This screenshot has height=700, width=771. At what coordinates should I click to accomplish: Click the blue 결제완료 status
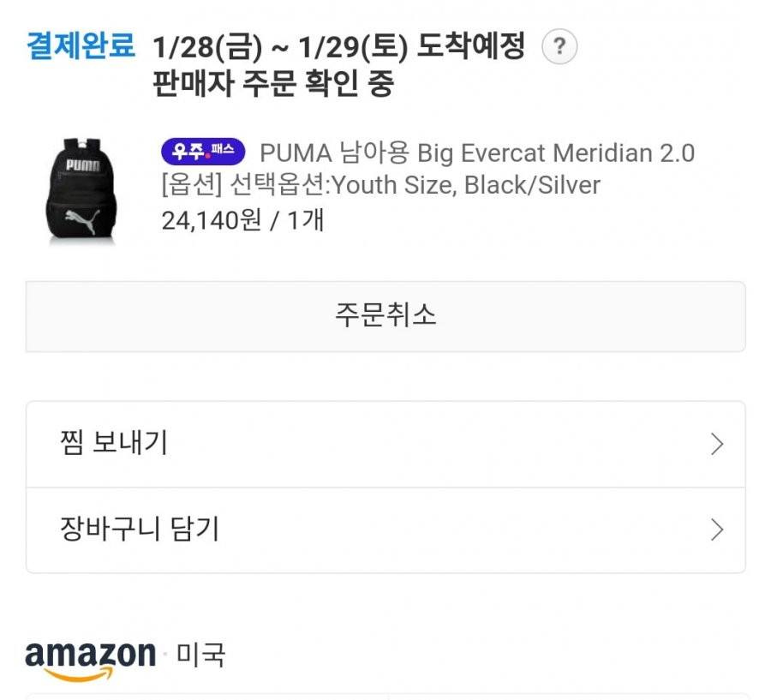pos(81,45)
